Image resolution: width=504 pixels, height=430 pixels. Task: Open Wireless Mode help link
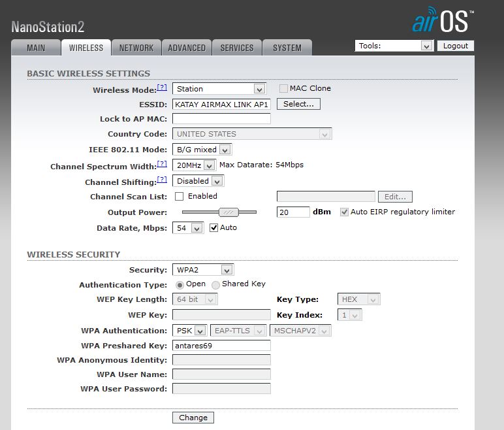click(x=162, y=87)
